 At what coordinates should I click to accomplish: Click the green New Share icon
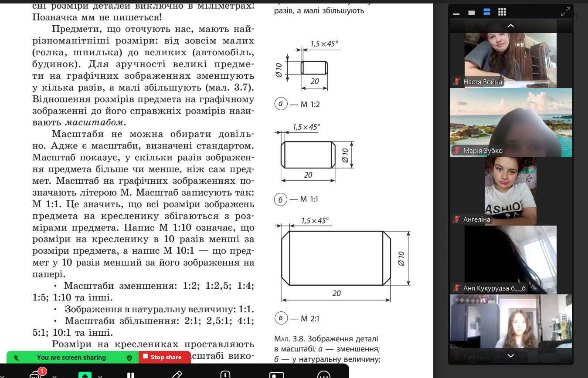(84, 375)
